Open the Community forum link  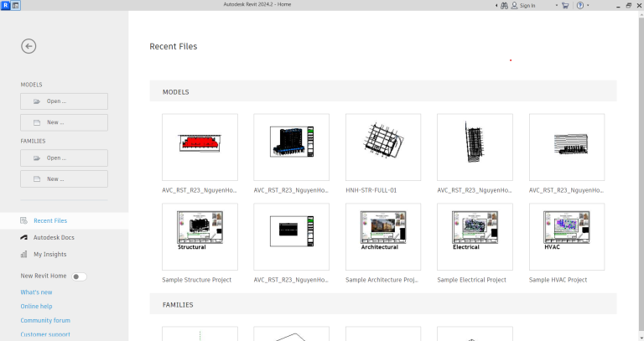[45, 321]
